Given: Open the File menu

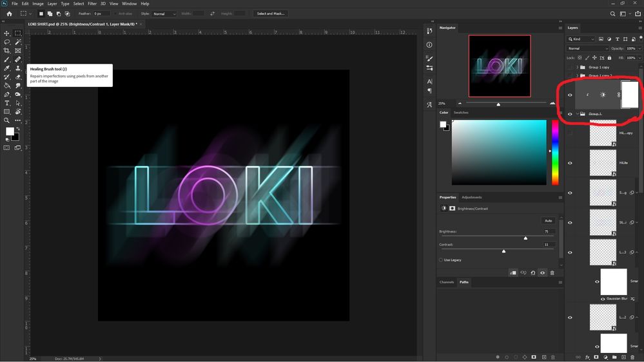Looking at the screenshot, I should click(x=15, y=4).
